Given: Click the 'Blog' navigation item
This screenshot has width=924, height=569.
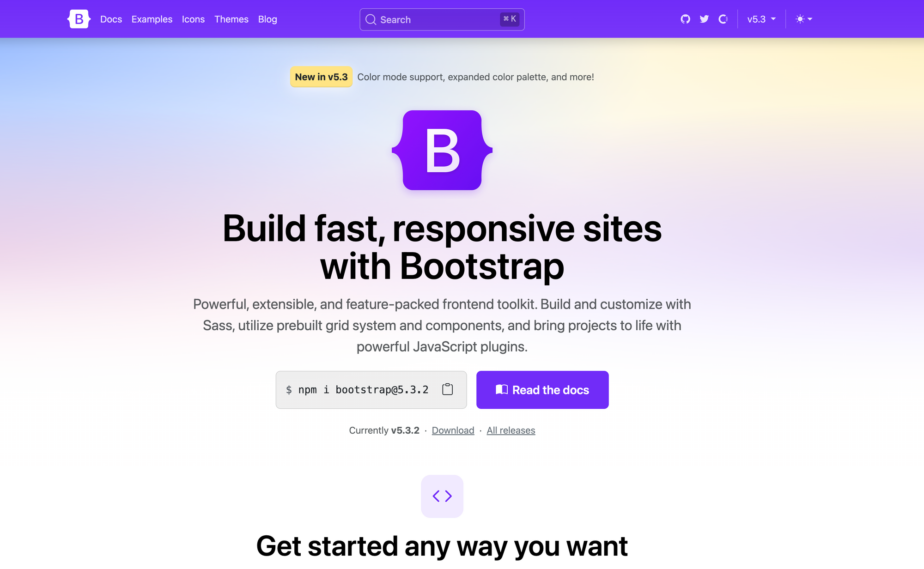Looking at the screenshot, I should (x=268, y=18).
